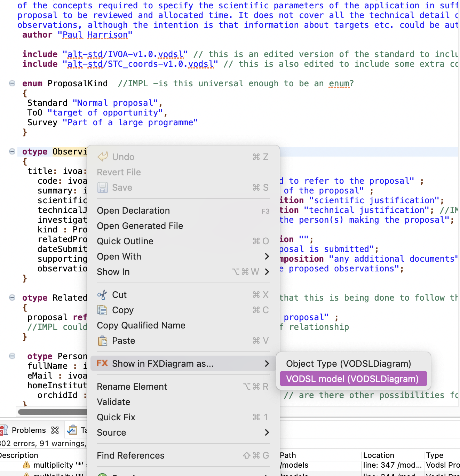
Task: Click the "Part of a large programme" string
Action: pyautogui.click(x=130, y=122)
